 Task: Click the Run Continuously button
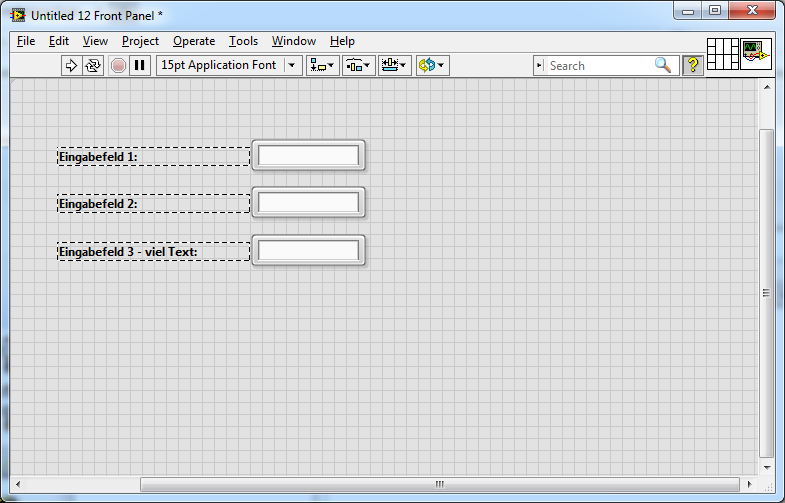(93, 66)
